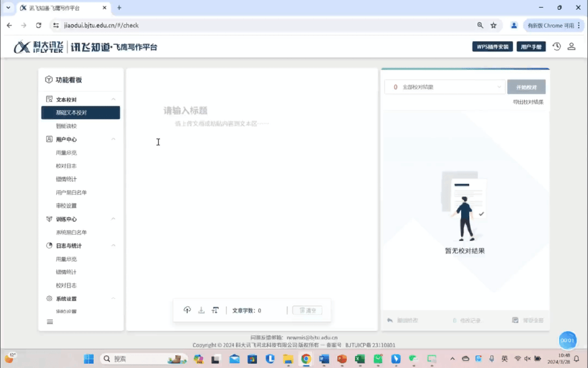Collapse the 用户中心 section chevron
The height and width of the screenshot is (368, 588).
coord(113,139)
